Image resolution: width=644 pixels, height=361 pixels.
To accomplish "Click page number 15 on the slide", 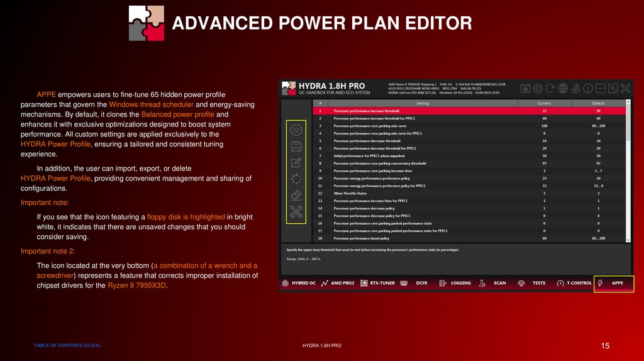I will [x=606, y=346].
